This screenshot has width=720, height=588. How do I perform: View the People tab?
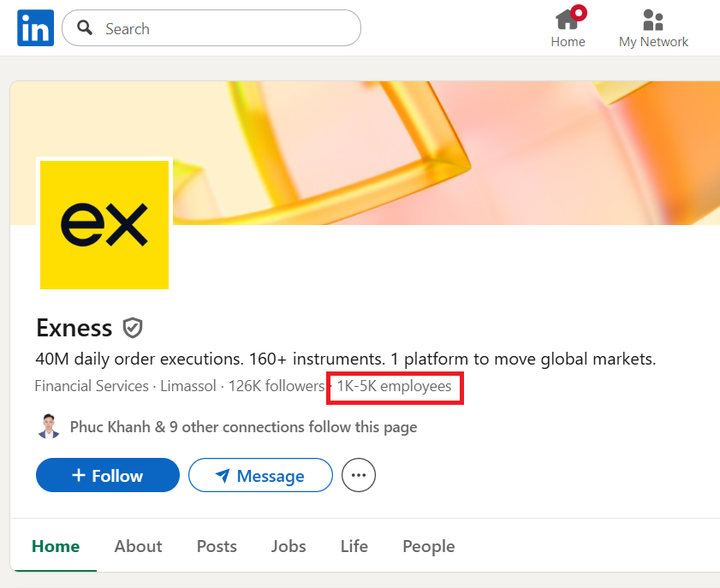coord(428,546)
